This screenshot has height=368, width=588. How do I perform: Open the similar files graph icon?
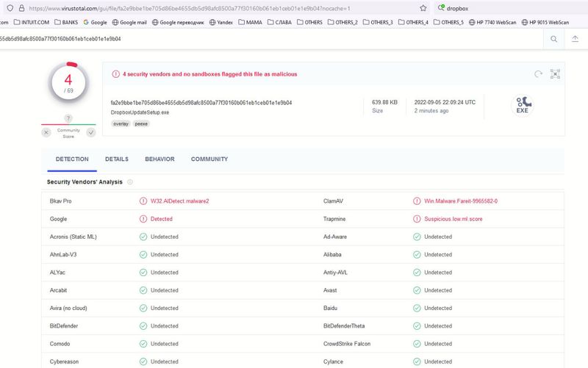[555, 74]
